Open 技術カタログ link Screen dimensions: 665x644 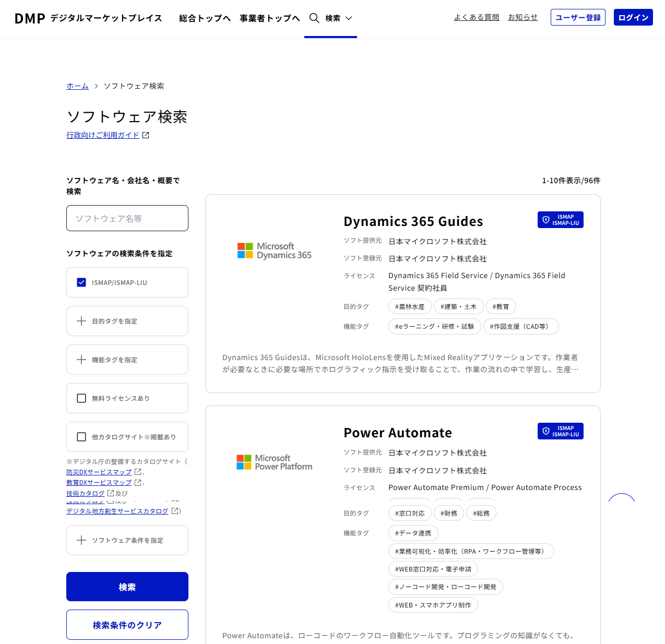pyautogui.click(x=86, y=493)
